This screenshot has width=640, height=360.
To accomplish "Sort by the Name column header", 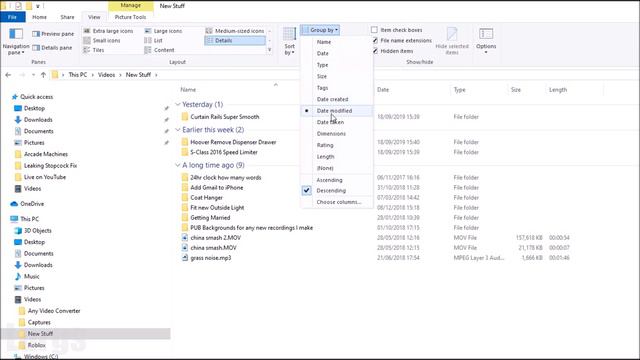I will pyautogui.click(x=188, y=89).
